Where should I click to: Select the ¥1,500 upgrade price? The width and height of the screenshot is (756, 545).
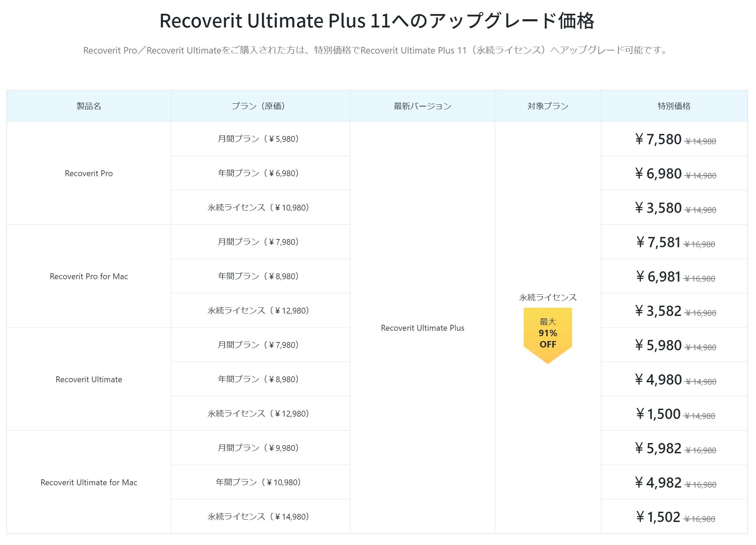click(x=658, y=414)
